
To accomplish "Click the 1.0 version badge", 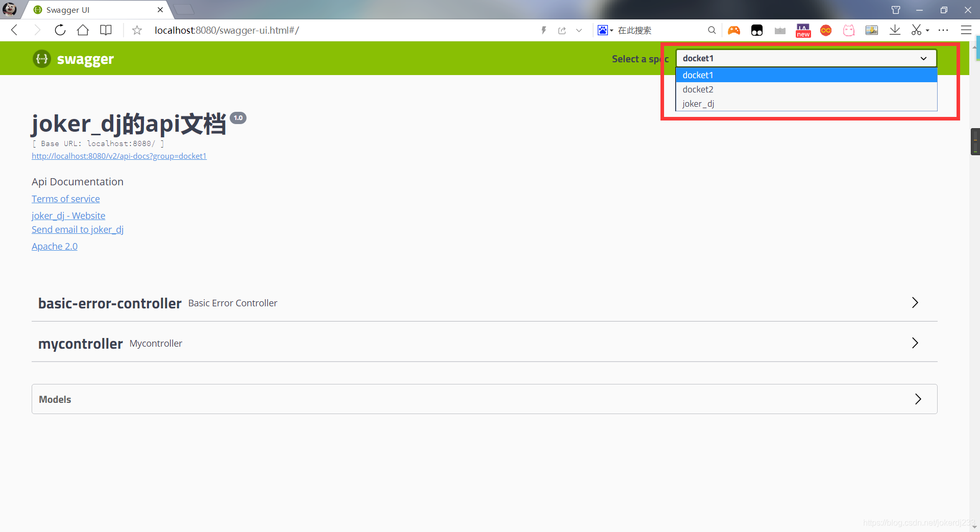I will pos(238,118).
